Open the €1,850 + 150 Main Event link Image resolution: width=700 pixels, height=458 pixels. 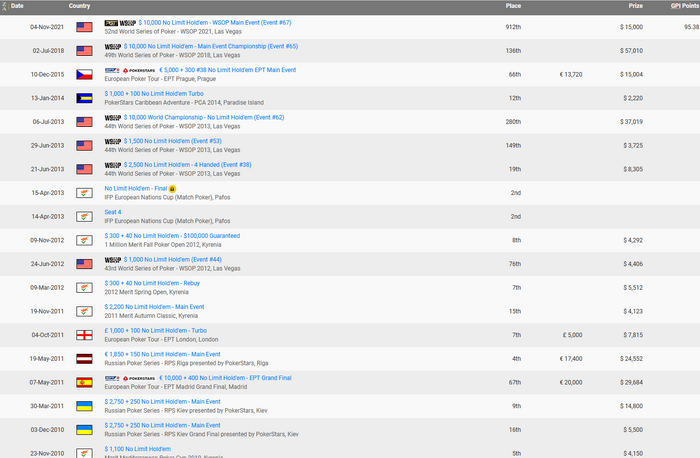coord(162,354)
